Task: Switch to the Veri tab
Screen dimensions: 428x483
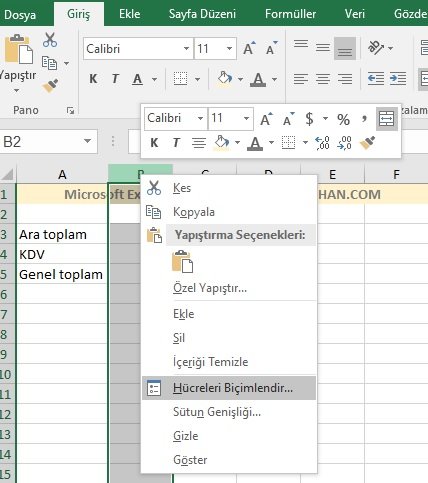Action: pos(355,14)
